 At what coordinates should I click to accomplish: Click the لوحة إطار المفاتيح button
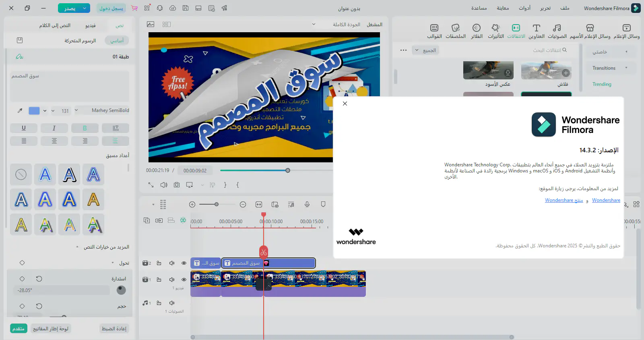(x=51, y=329)
